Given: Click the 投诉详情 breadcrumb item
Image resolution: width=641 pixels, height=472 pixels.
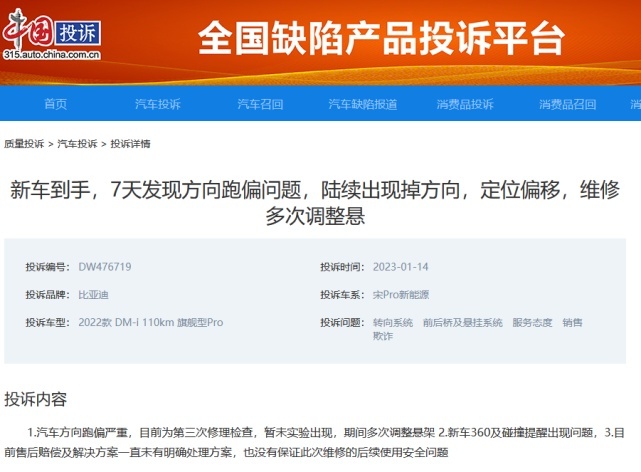Looking at the screenshot, I should click(x=130, y=144).
